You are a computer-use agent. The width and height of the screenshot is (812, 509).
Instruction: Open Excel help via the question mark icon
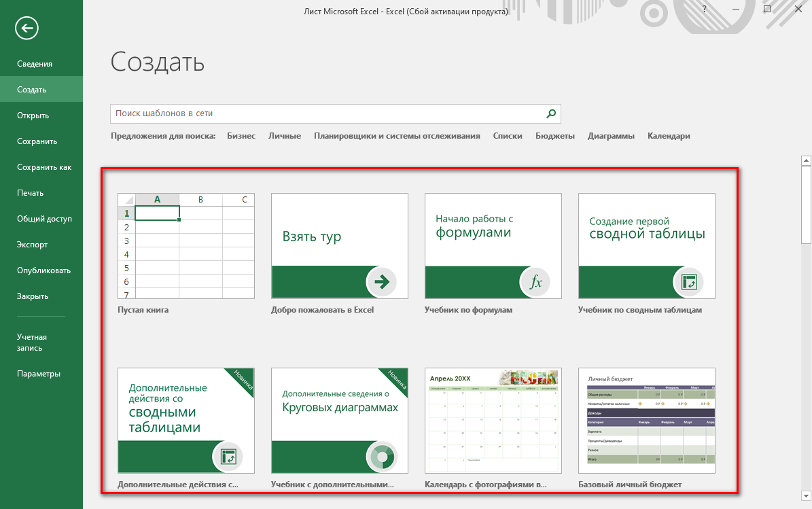tap(704, 10)
